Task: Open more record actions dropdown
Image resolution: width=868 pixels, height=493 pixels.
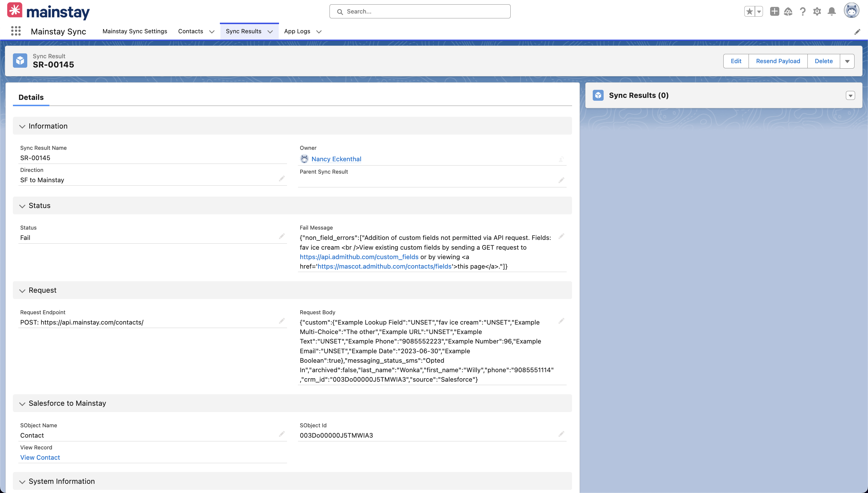Action: point(847,61)
